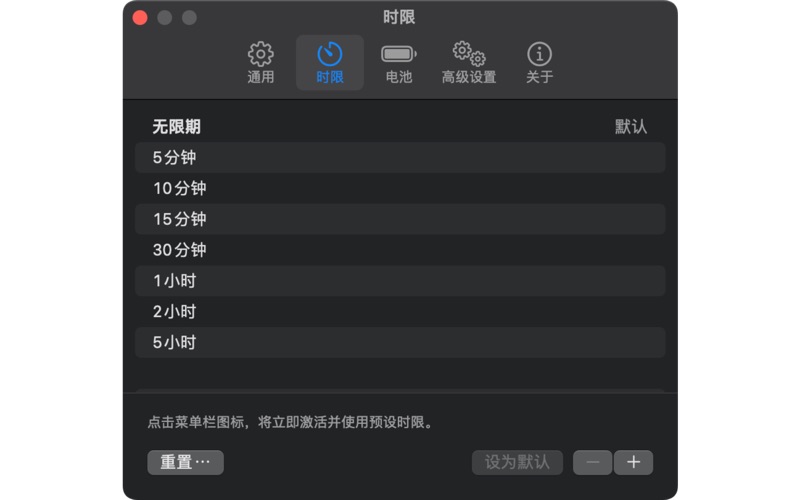Click the 设为默认 button

517,462
